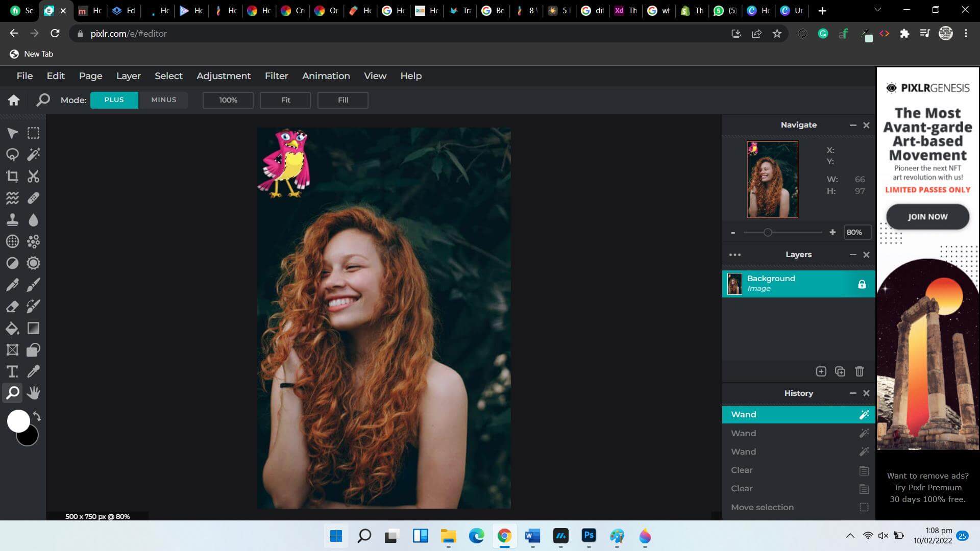Toggle PLUS selection mode
This screenshot has height=551, width=980.
coord(113,99)
